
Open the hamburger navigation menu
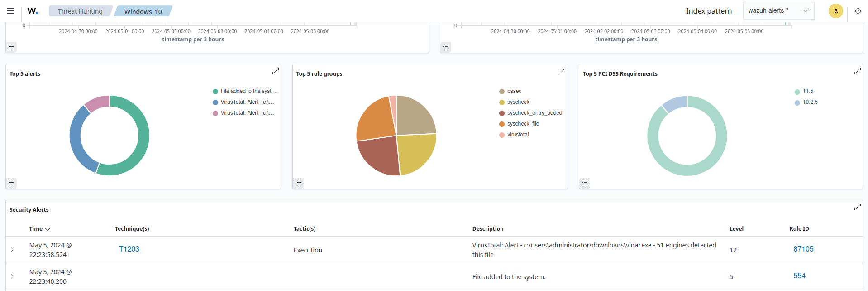click(11, 11)
